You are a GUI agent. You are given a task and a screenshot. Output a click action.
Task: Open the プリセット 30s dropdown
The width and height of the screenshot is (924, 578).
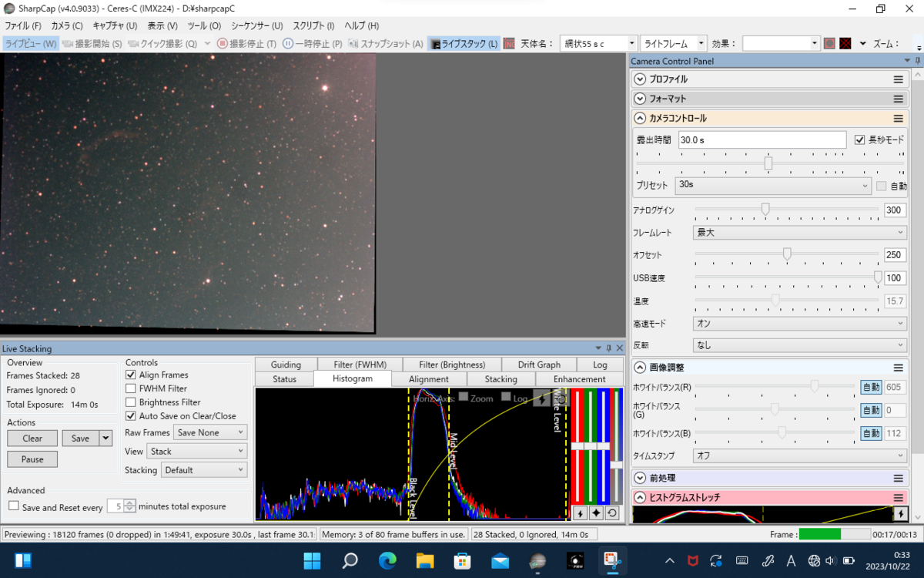[772, 186]
